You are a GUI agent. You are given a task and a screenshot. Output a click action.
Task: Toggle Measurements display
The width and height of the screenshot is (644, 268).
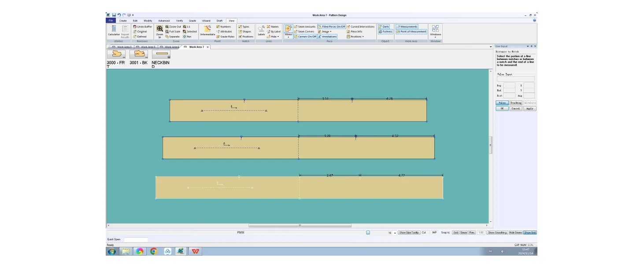tap(407, 27)
